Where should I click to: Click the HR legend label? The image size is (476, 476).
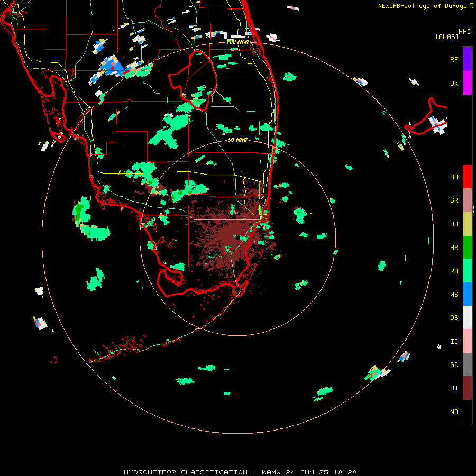pyautogui.click(x=454, y=248)
